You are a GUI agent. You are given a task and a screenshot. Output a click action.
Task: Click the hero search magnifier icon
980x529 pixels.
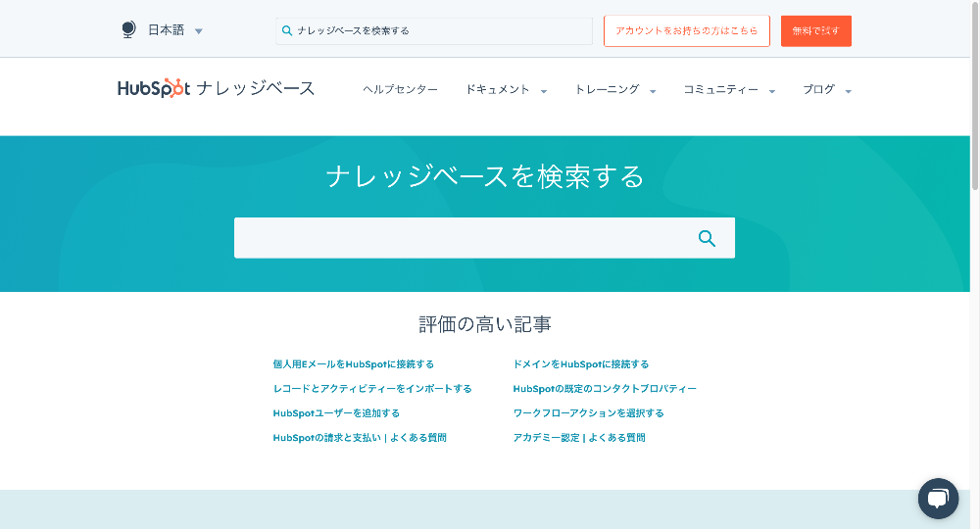(707, 238)
